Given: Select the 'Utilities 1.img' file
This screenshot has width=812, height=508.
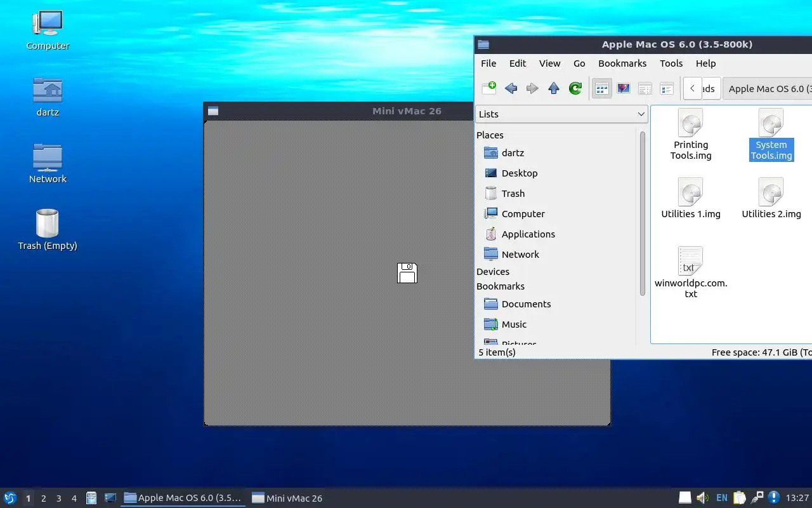Looking at the screenshot, I should click(691, 198).
